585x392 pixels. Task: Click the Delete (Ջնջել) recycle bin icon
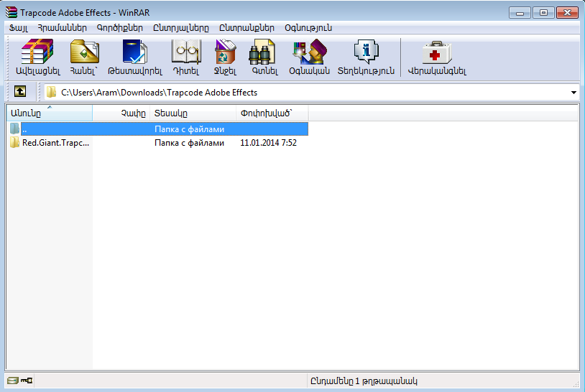click(225, 52)
